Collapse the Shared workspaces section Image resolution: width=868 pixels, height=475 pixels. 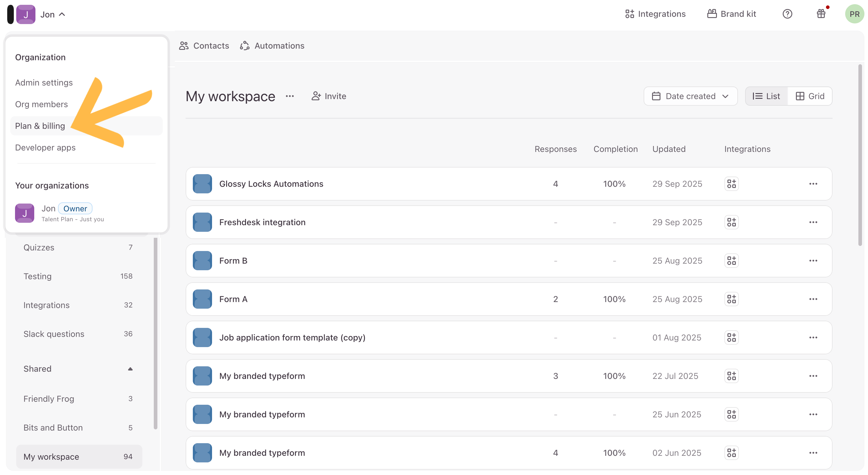point(130,369)
